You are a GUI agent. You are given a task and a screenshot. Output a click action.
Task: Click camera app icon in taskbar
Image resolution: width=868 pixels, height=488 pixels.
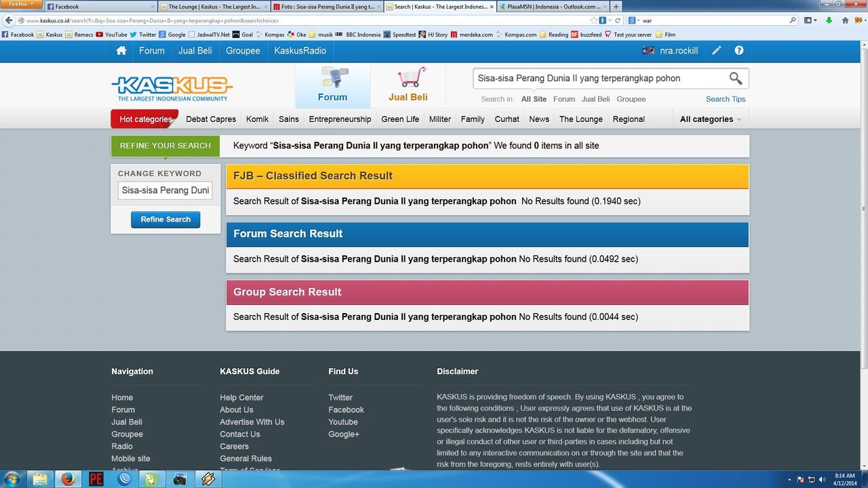click(x=180, y=479)
